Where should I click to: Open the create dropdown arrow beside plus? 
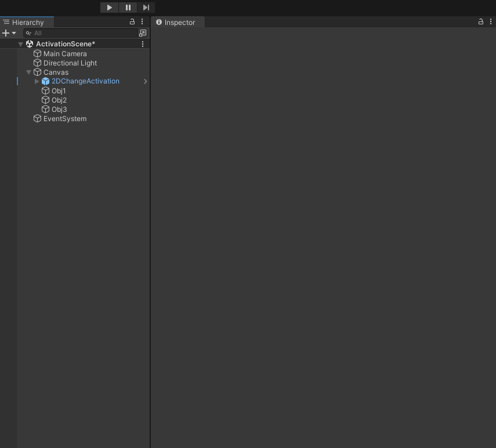click(x=14, y=33)
